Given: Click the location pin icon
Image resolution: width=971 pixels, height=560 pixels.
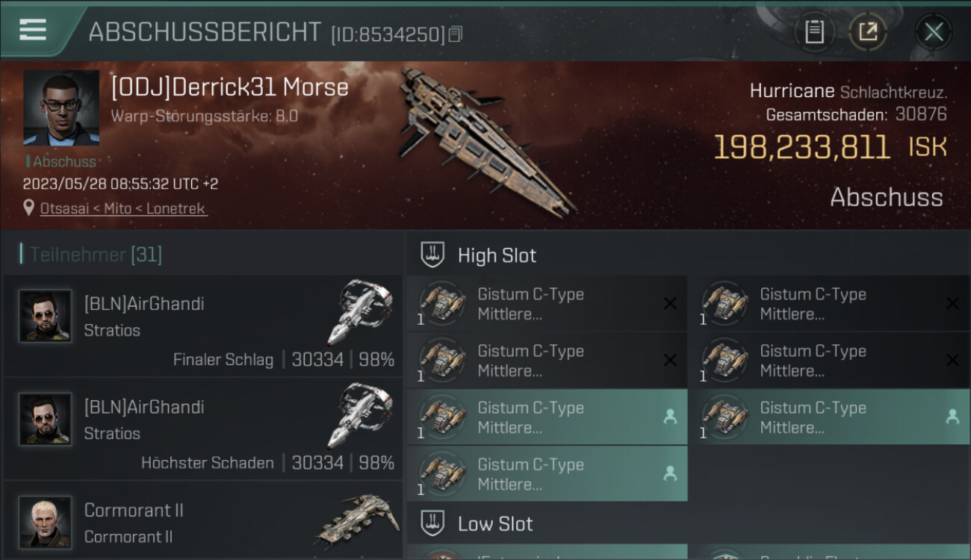Looking at the screenshot, I should (x=29, y=208).
